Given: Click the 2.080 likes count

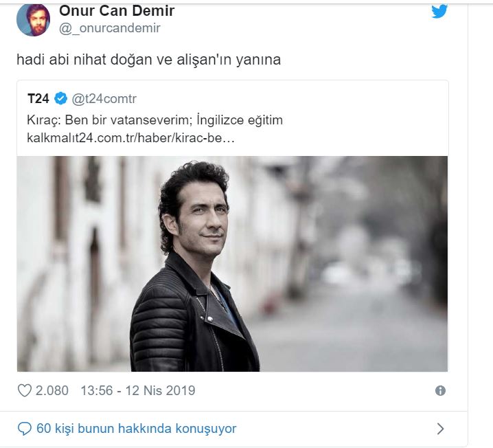Looking at the screenshot, I should pyautogui.click(x=52, y=390).
